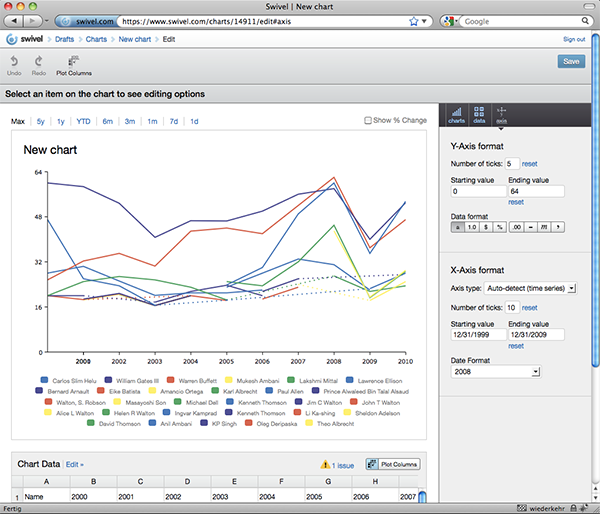Click the Plot Columns toolbar icon

click(x=73, y=61)
